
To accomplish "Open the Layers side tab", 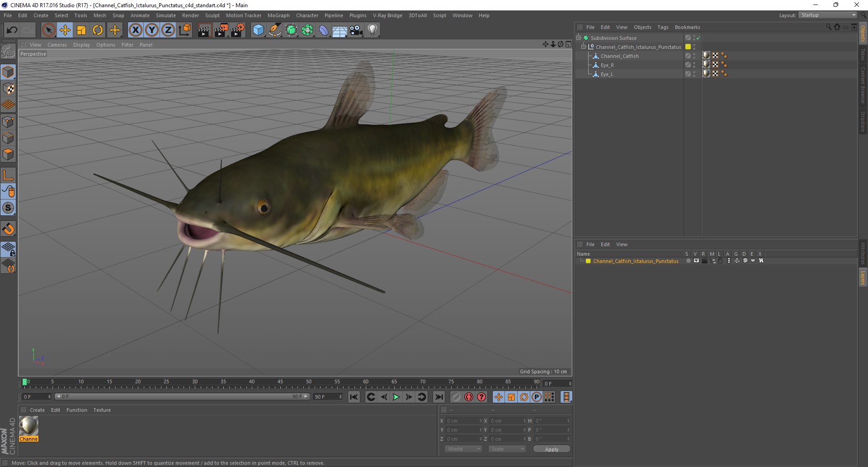I will [x=863, y=278].
